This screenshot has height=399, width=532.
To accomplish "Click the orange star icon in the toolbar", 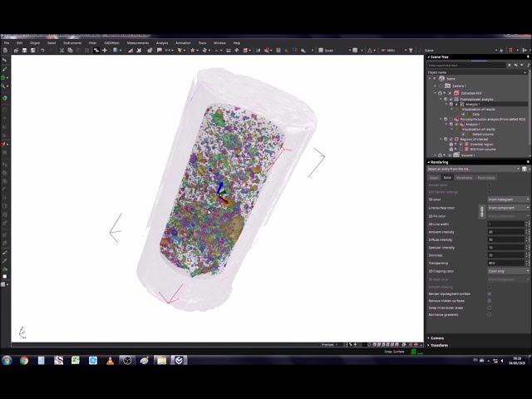I will point(192,50).
